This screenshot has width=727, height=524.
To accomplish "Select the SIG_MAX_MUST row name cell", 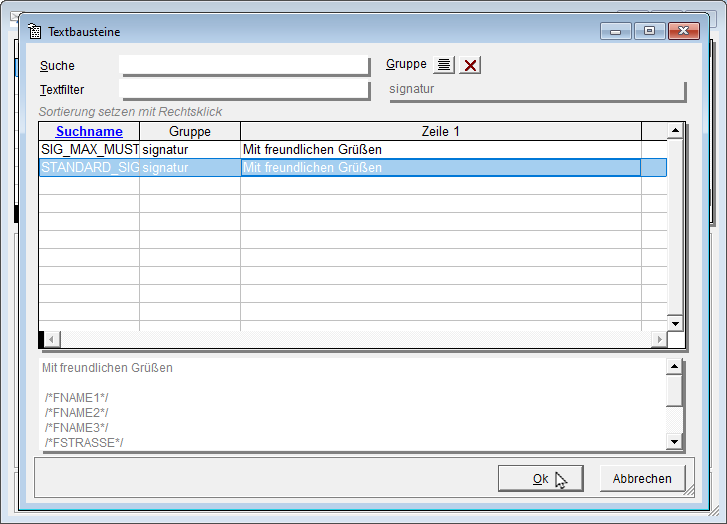I will point(89,149).
